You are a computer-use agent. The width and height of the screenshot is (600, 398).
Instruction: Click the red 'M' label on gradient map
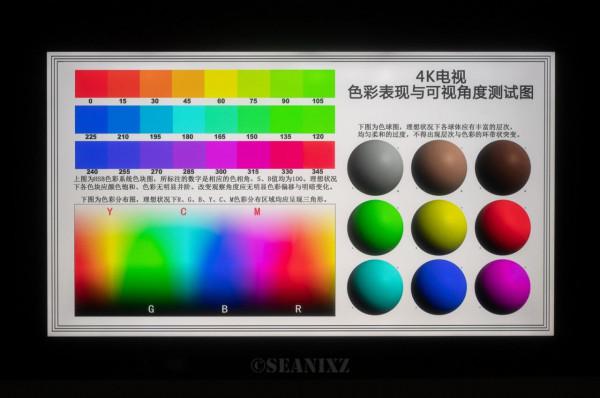(257, 212)
